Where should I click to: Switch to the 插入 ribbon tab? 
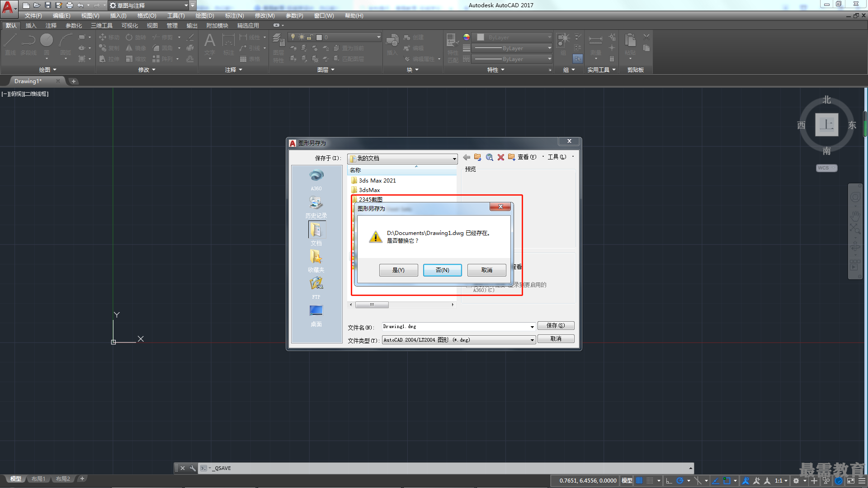[31, 26]
